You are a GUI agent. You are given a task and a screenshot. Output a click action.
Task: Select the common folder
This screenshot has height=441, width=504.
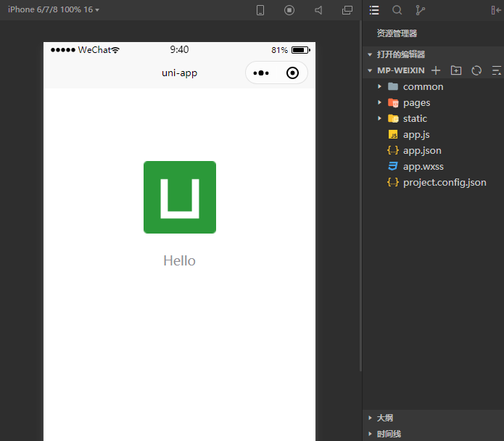coord(433,86)
